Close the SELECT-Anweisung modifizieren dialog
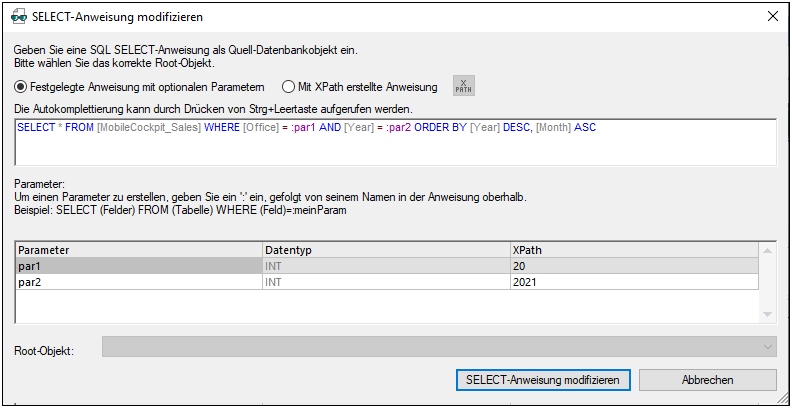Image resolution: width=792 pixels, height=408 pixels. tap(771, 17)
